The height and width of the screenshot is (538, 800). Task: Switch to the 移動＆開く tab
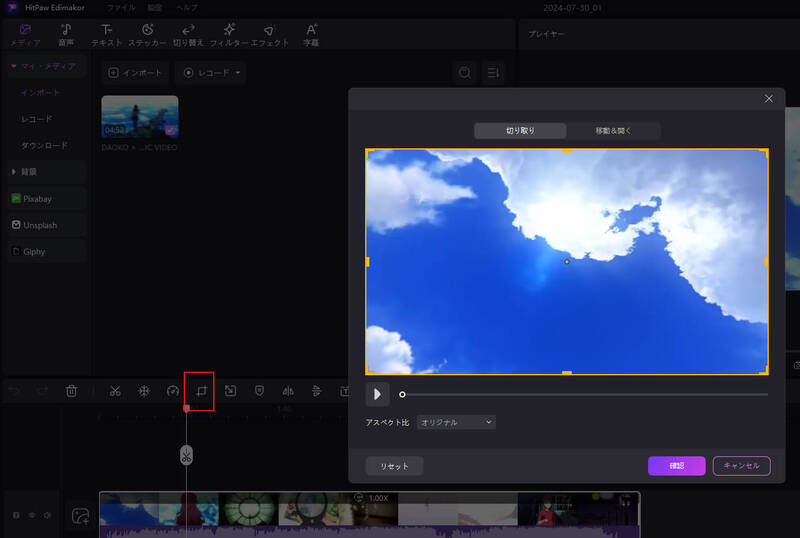click(614, 131)
